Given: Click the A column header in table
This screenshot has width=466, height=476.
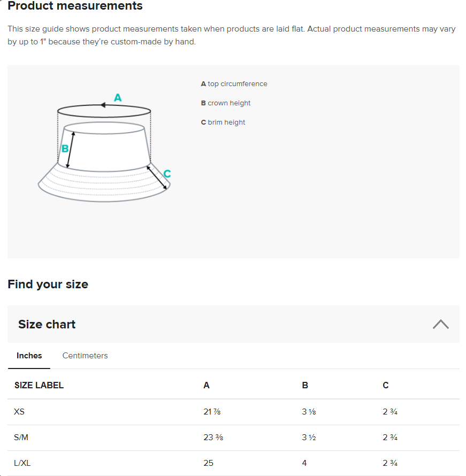Looking at the screenshot, I should pos(207,385).
